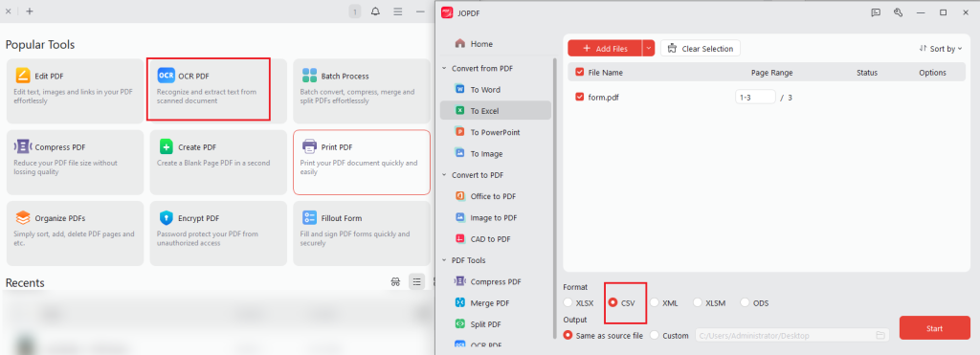980x355 pixels.
Task: Select Custom output location
Action: tap(655, 335)
